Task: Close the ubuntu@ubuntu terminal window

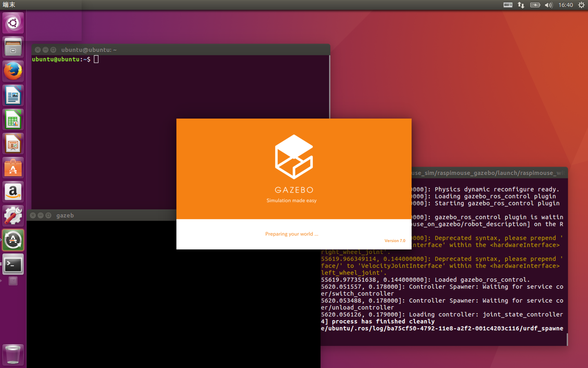Action: 38,50
